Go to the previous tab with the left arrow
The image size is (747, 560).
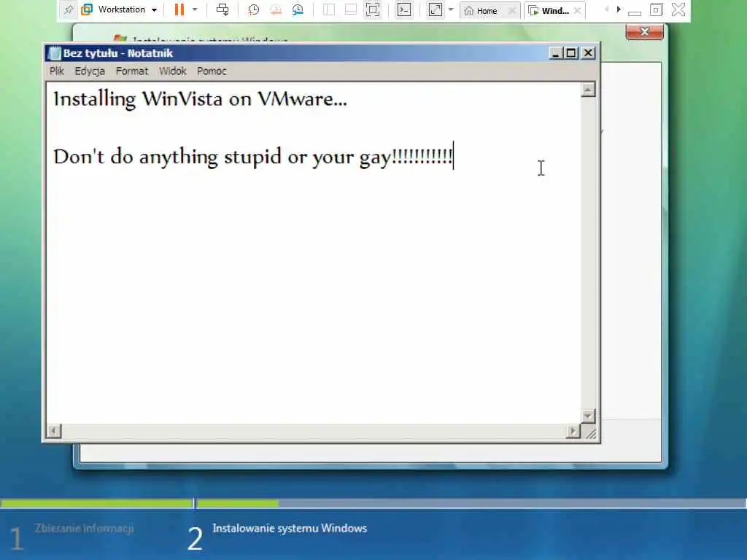pos(606,9)
